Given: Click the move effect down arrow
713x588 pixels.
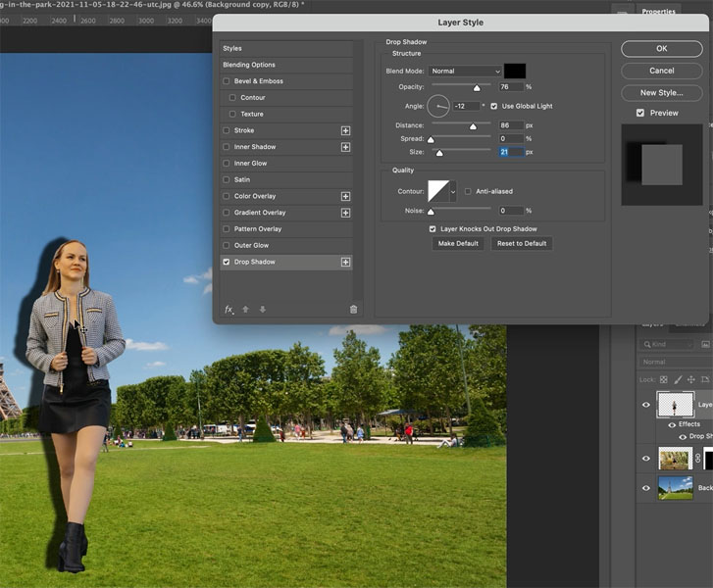Looking at the screenshot, I should point(263,310).
